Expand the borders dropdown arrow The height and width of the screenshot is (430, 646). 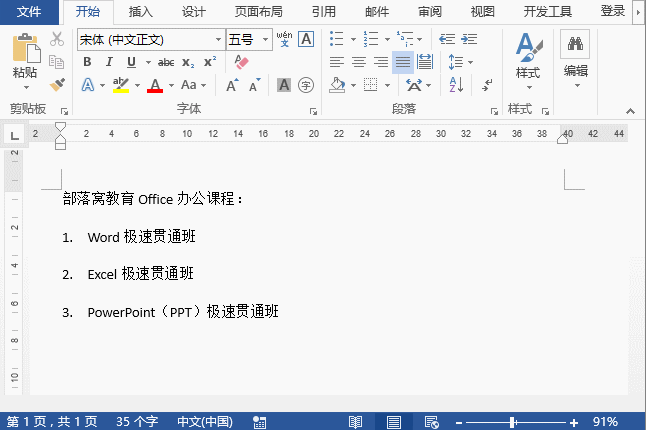[x=387, y=85]
